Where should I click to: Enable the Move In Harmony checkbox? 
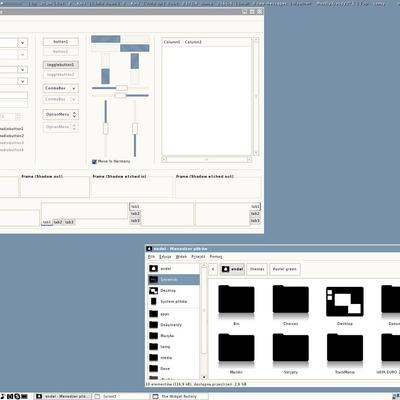click(94, 161)
